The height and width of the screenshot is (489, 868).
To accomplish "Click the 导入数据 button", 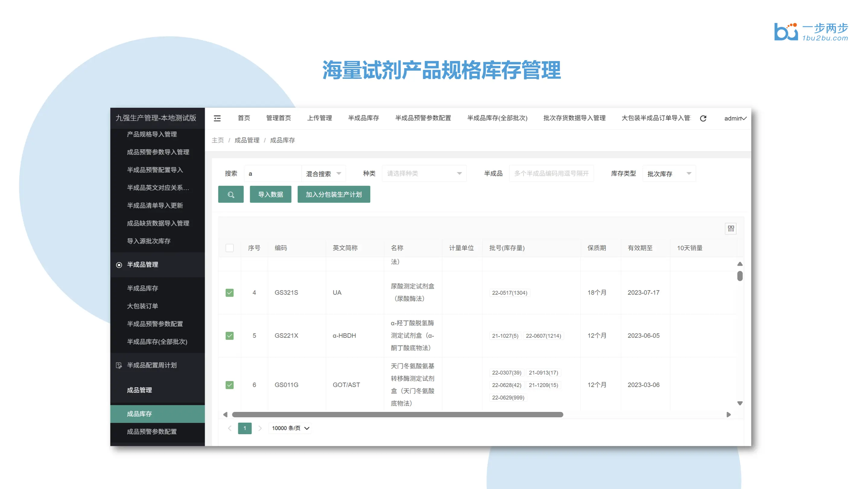I will point(270,195).
